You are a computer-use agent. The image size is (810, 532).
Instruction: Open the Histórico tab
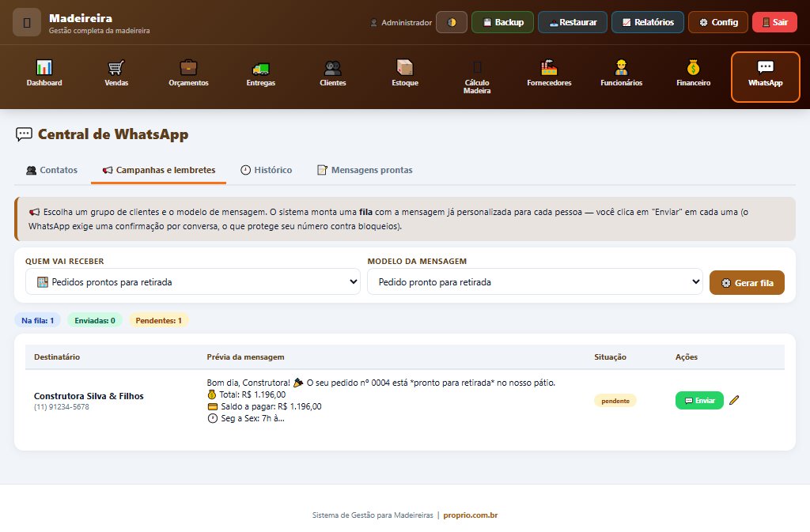(266, 170)
